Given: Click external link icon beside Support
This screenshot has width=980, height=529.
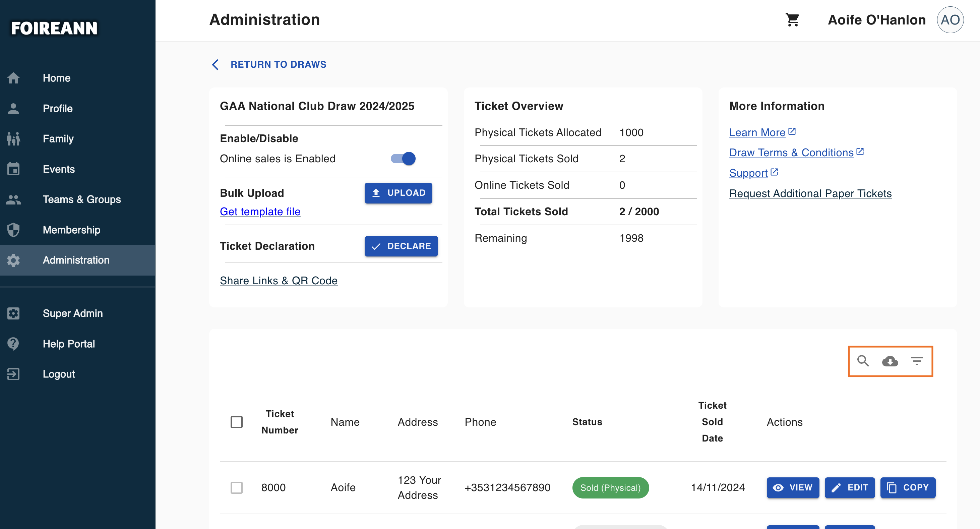Looking at the screenshot, I should 774,172.
